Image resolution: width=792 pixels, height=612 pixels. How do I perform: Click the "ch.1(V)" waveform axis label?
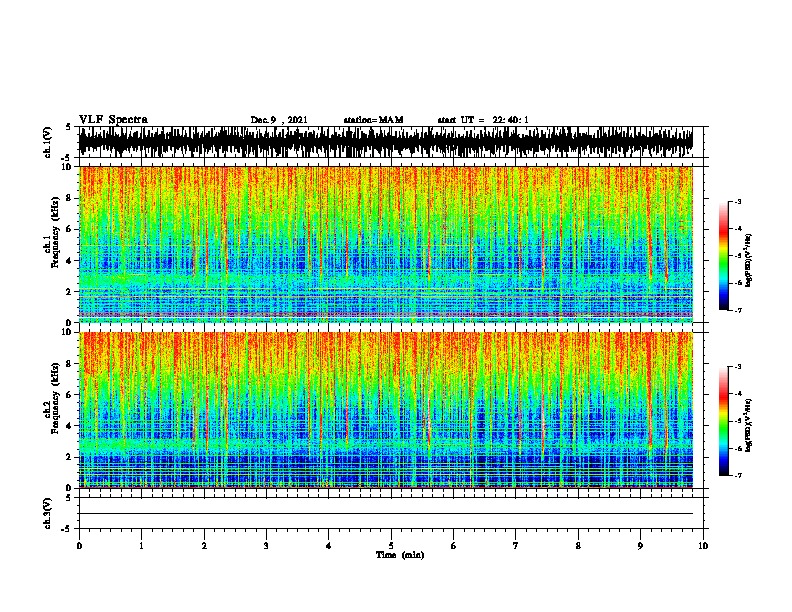(x=48, y=142)
